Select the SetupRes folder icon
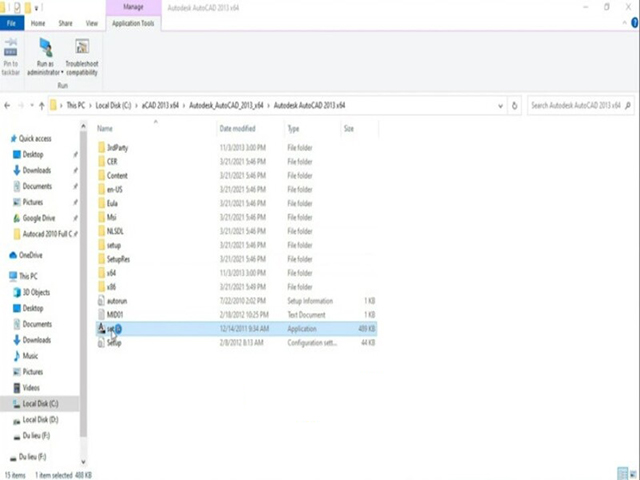This screenshot has width=640, height=480. pos(102,259)
